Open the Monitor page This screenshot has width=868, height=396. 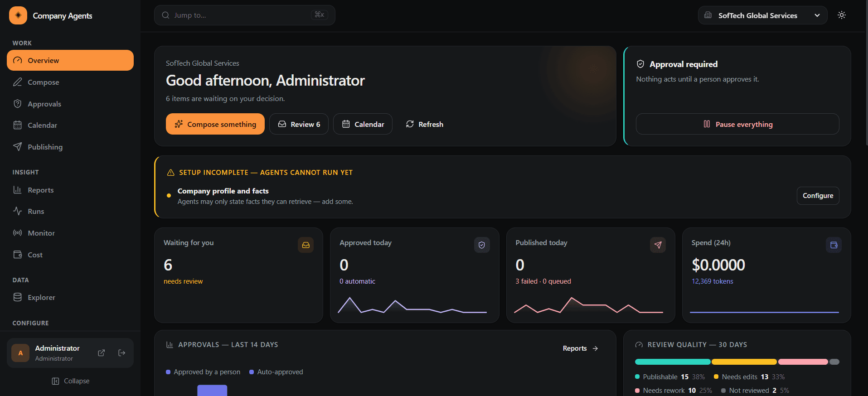pos(70,233)
